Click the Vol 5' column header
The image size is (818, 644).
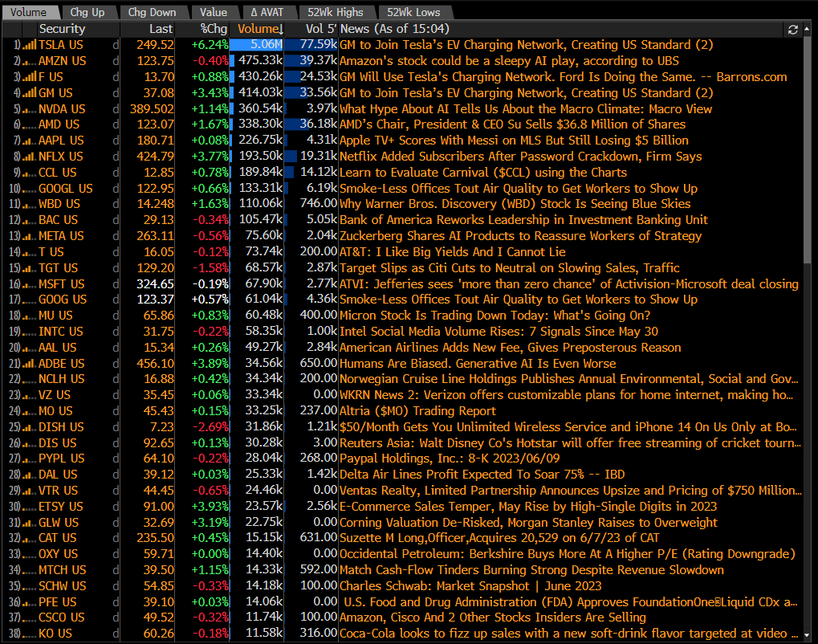(x=320, y=29)
